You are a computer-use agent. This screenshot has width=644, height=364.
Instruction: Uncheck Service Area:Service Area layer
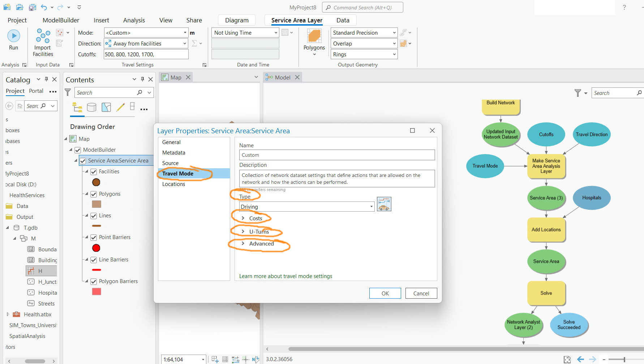coord(83,161)
